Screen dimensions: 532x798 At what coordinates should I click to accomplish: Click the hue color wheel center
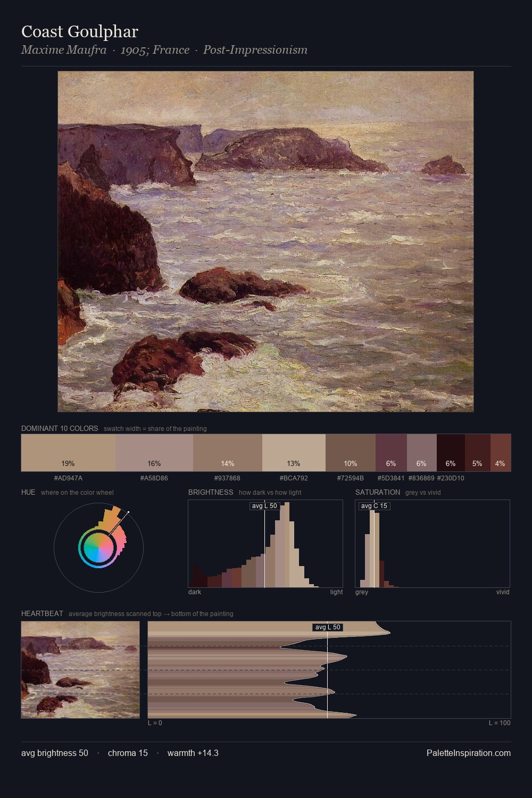[98, 547]
